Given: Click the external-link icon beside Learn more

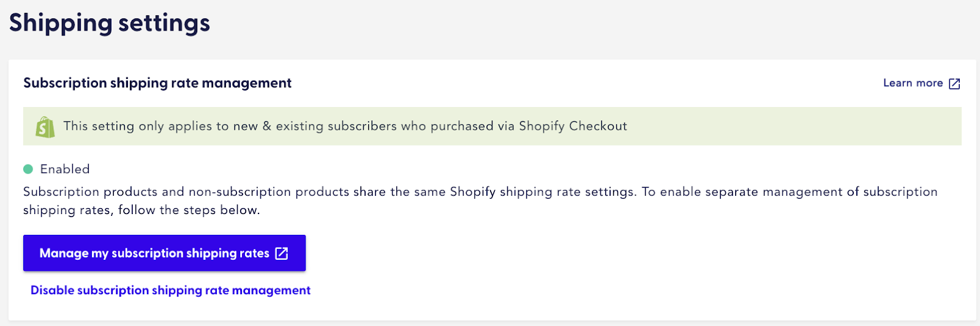Looking at the screenshot, I should coord(954,84).
